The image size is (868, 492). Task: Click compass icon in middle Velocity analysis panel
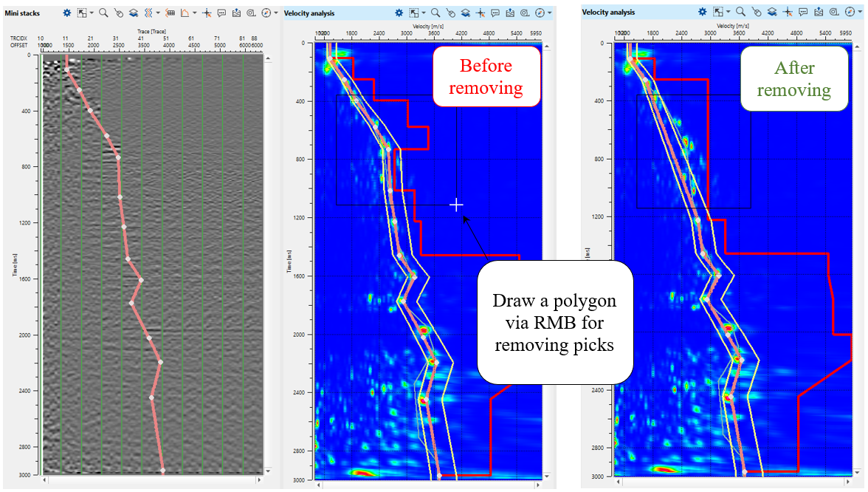pos(540,13)
